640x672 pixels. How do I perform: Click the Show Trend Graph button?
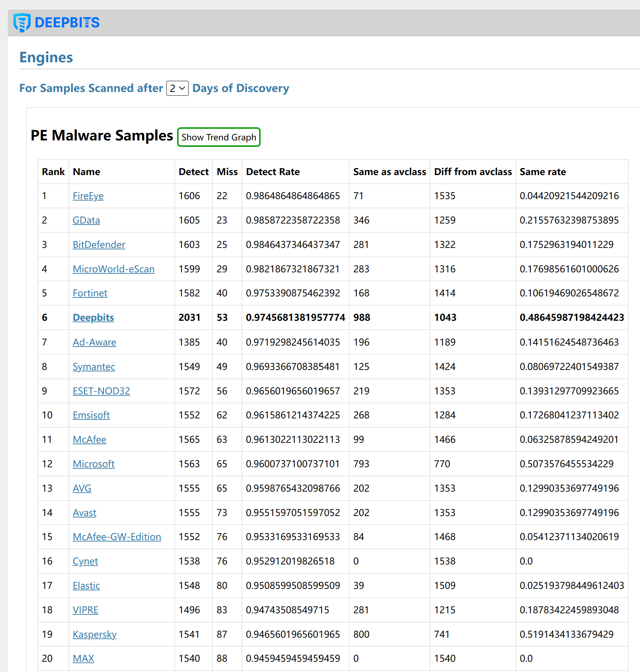coord(219,137)
